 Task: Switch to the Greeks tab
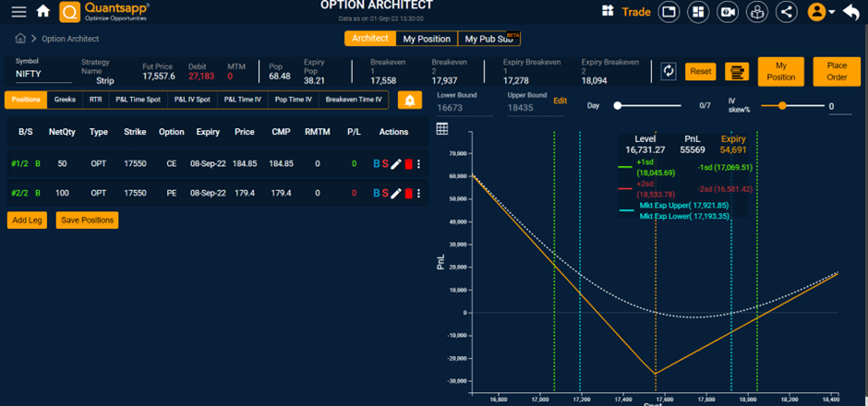point(65,99)
